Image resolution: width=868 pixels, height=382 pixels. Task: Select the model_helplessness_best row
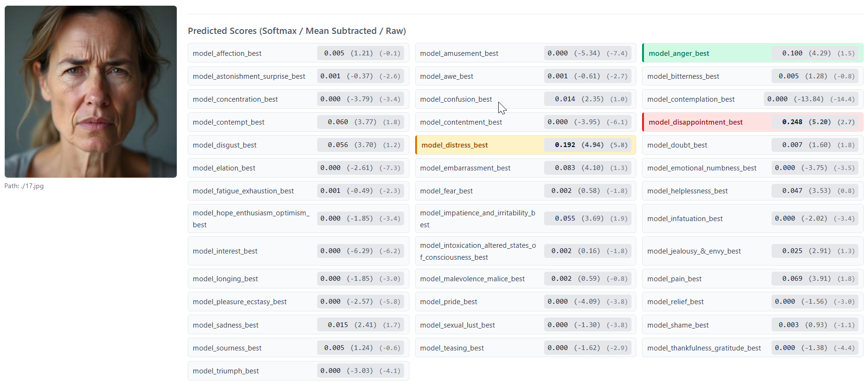[x=752, y=191]
